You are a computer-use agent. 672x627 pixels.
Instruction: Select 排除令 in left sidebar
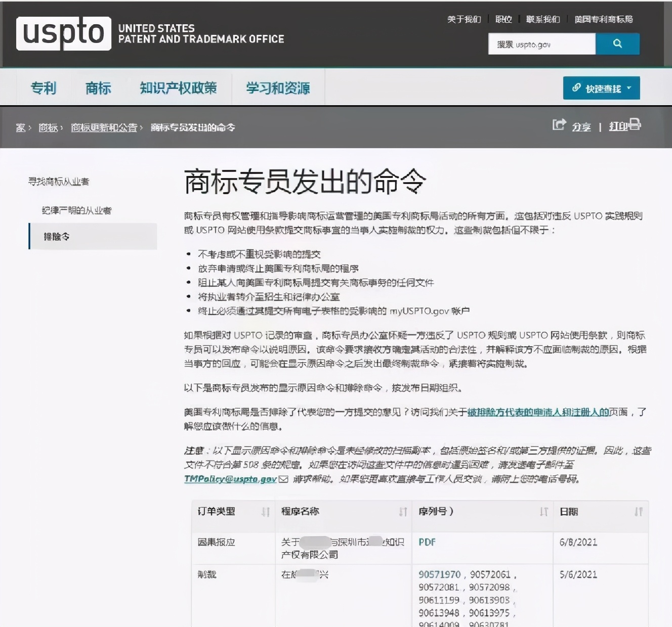coord(57,237)
